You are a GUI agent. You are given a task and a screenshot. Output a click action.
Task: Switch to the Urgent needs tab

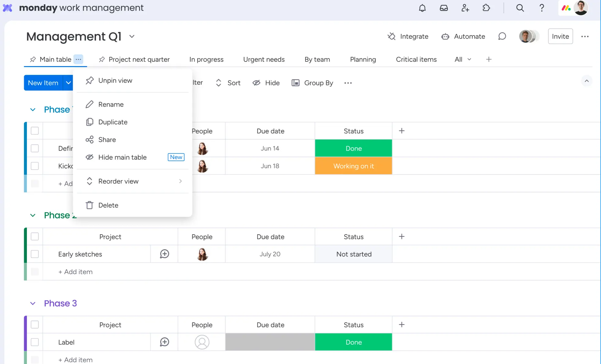(x=264, y=59)
